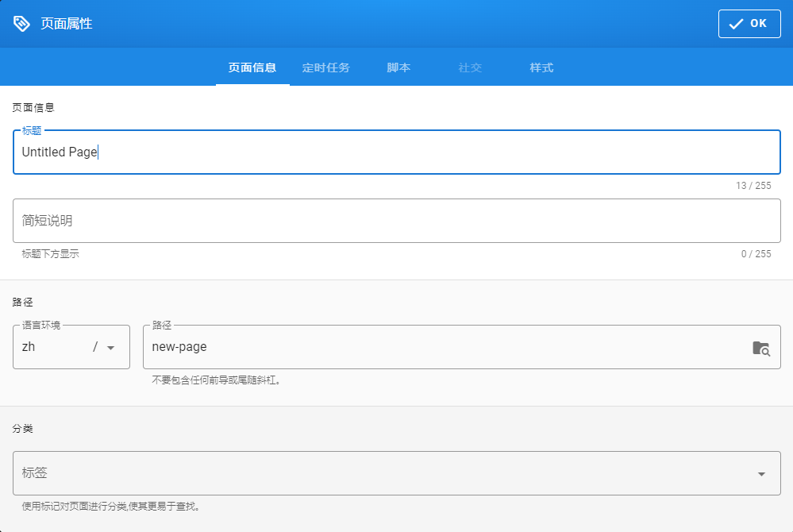
Task: Expand the 标签 tags dropdown
Action: pyautogui.click(x=760, y=472)
